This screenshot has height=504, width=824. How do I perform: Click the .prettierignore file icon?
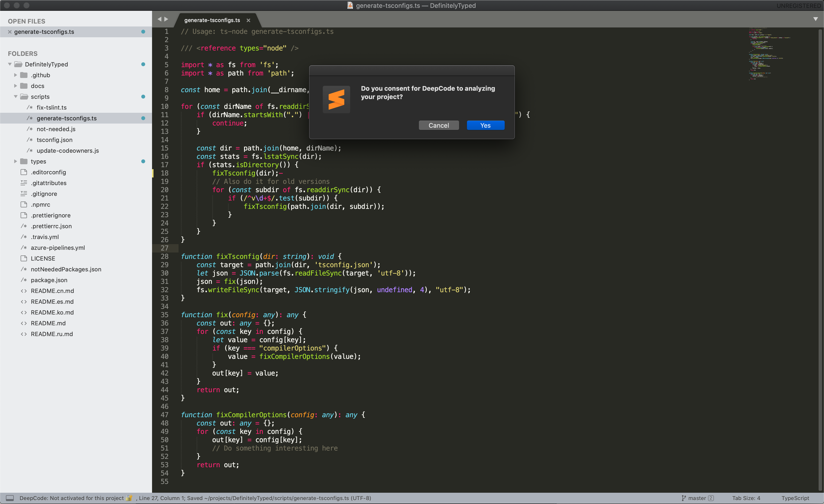pos(24,215)
